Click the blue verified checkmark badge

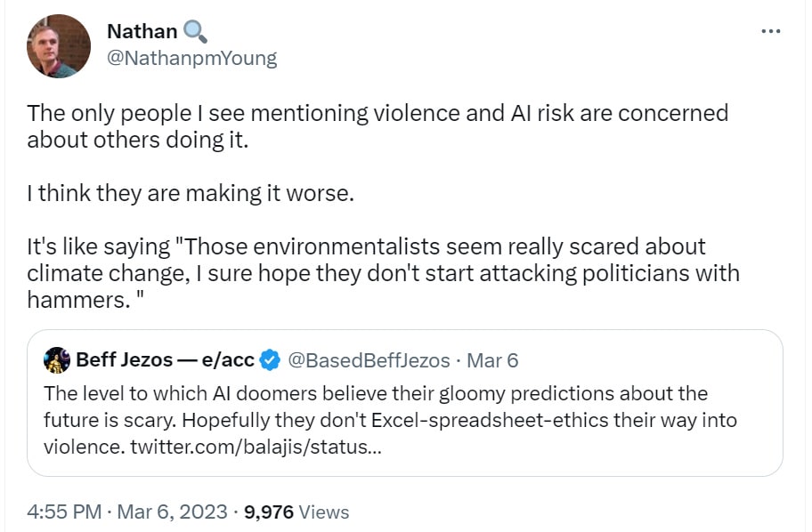click(271, 360)
